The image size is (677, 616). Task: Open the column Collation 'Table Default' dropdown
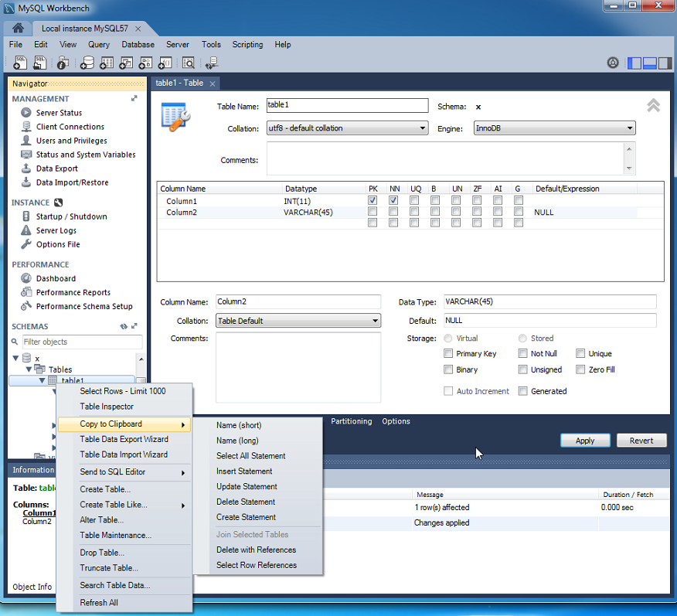tap(298, 321)
